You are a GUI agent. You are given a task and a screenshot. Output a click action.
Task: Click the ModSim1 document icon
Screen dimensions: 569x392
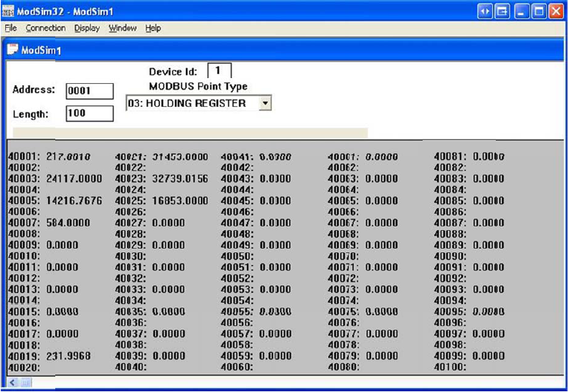click(x=12, y=49)
